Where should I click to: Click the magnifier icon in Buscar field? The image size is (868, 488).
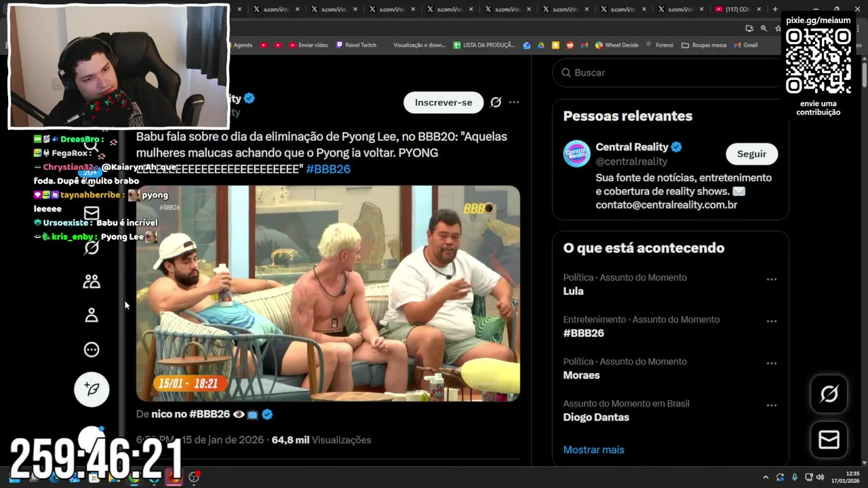(566, 73)
